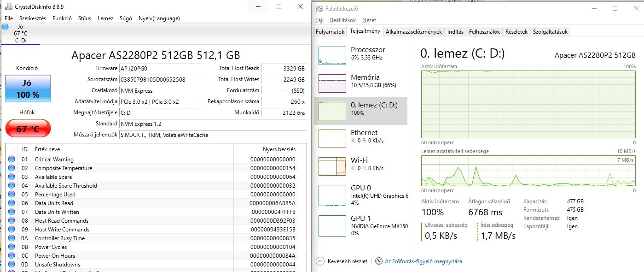The width and height of the screenshot is (644, 272).
Task: Open the Beállítások menu in Feladatkezelő
Action: point(343,20)
